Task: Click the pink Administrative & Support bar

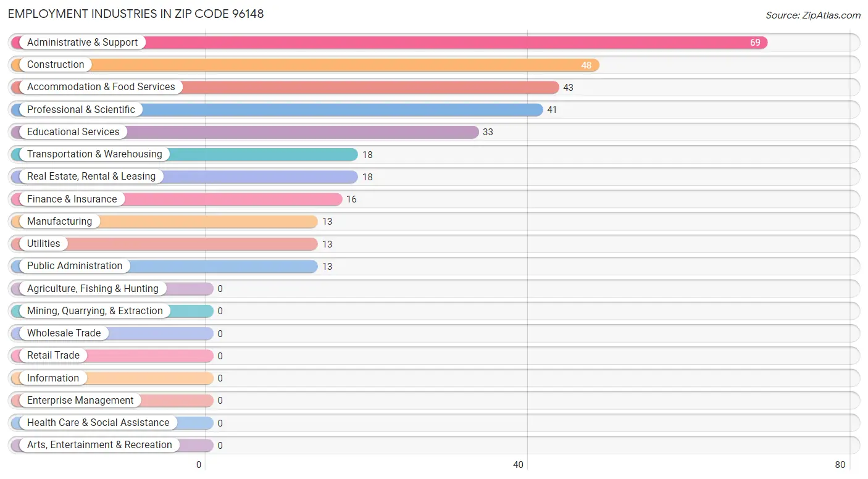Action: 390,43
